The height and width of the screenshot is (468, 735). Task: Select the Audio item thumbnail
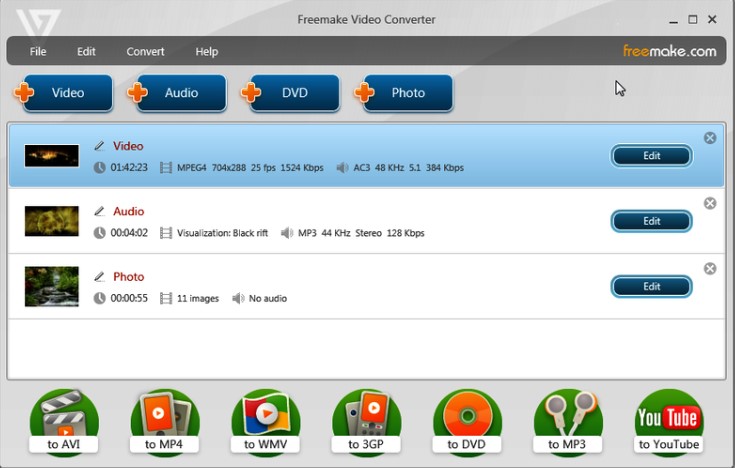52,221
